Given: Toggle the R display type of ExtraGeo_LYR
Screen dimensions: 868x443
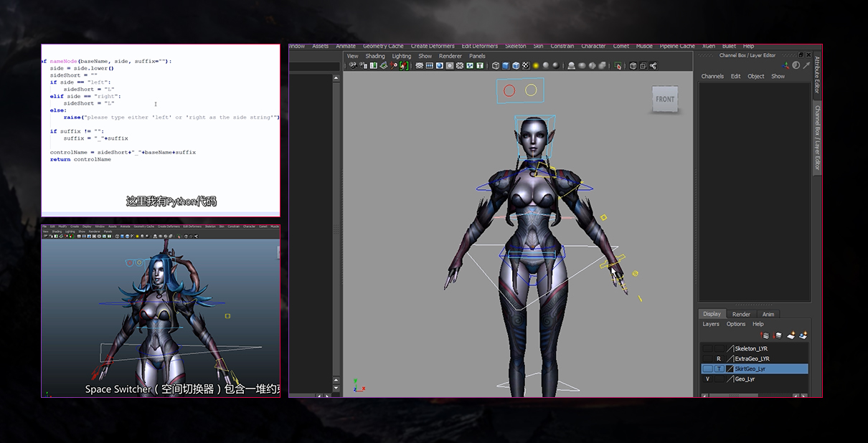Looking at the screenshot, I should click(x=719, y=359).
